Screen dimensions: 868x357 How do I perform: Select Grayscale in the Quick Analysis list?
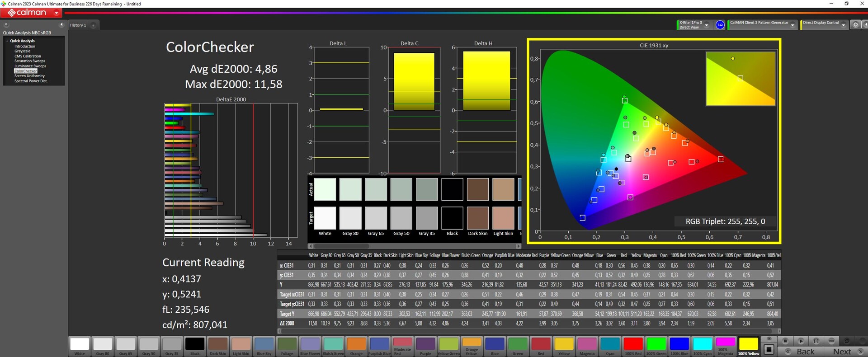click(22, 51)
